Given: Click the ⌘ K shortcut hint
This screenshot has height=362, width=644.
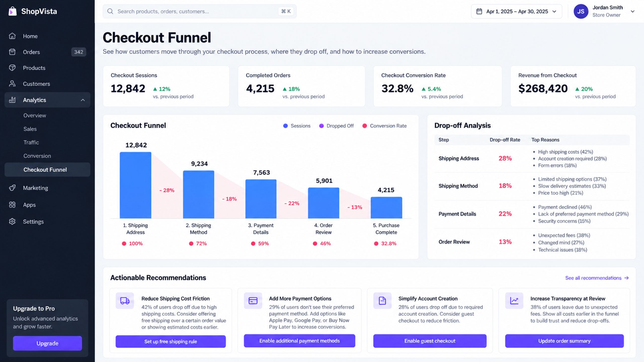Looking at the screenshot, I should (x=286, y=11).
